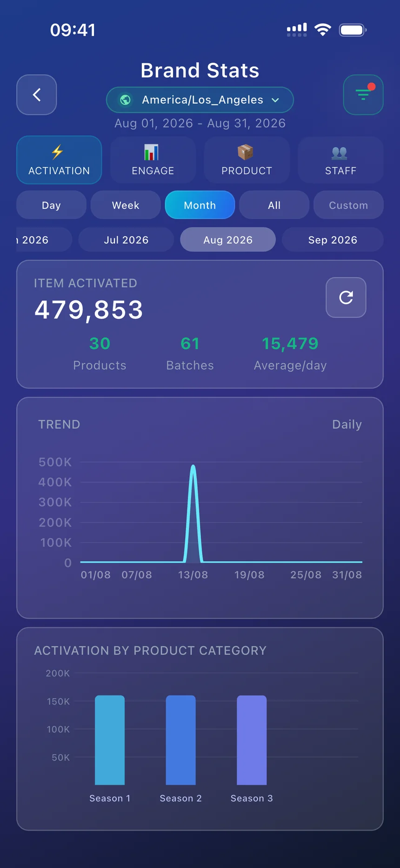Tap the back arrow button
The image size is (400, 868).
37,95
